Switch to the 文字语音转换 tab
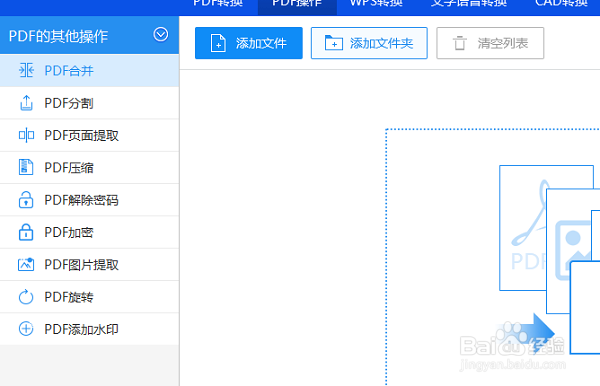The width and height of the screenshot is (600, 386). (x=469, y=3)
